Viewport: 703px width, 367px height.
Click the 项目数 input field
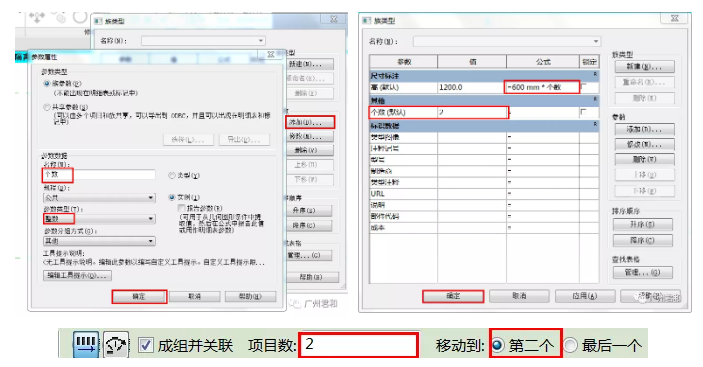point(359,345)
